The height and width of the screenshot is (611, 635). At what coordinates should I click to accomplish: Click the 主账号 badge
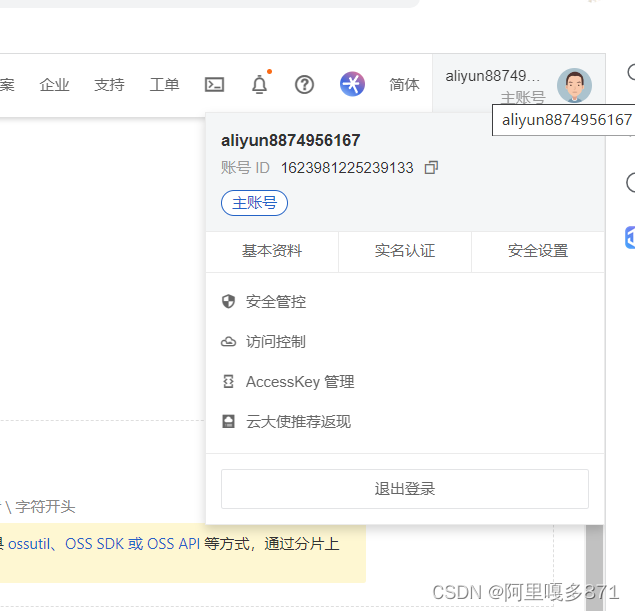[x=254, y=203]
